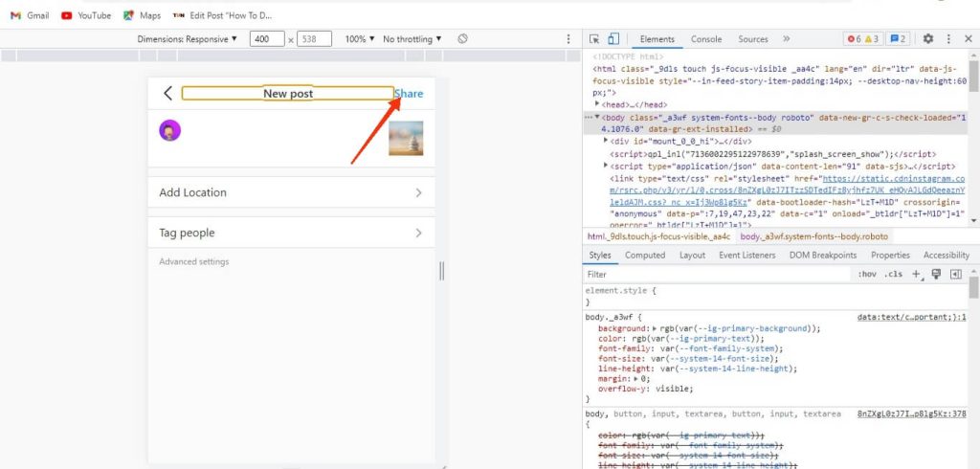Select the Properties tab
The height and width of the screenshot is (469, 980).
click(x=891, y=256)
